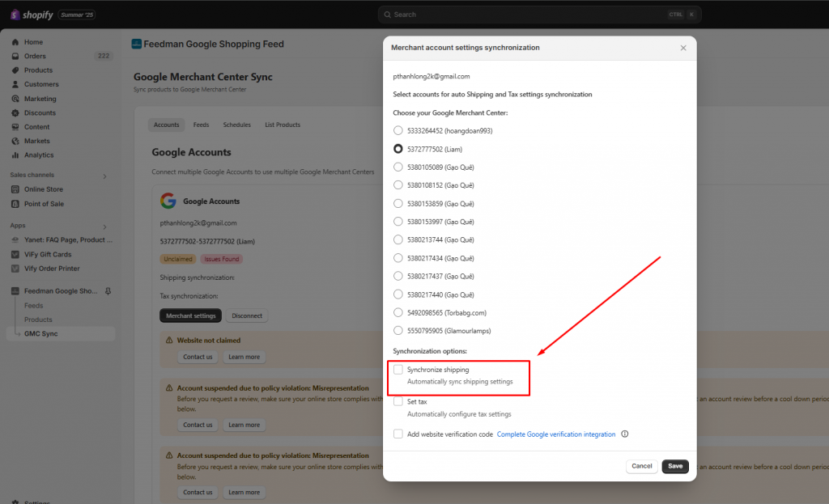
Task: Switch to the Accounts tab
Action: [x=167, y=125]
